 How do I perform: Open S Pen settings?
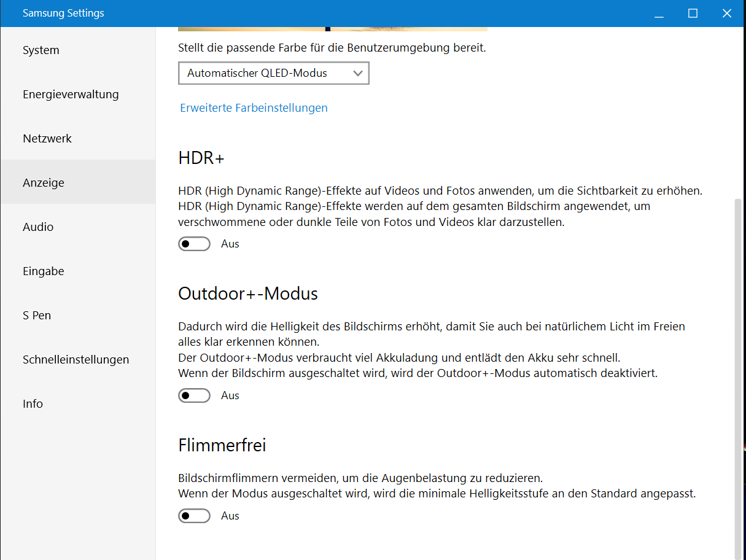tap(37, 316)
